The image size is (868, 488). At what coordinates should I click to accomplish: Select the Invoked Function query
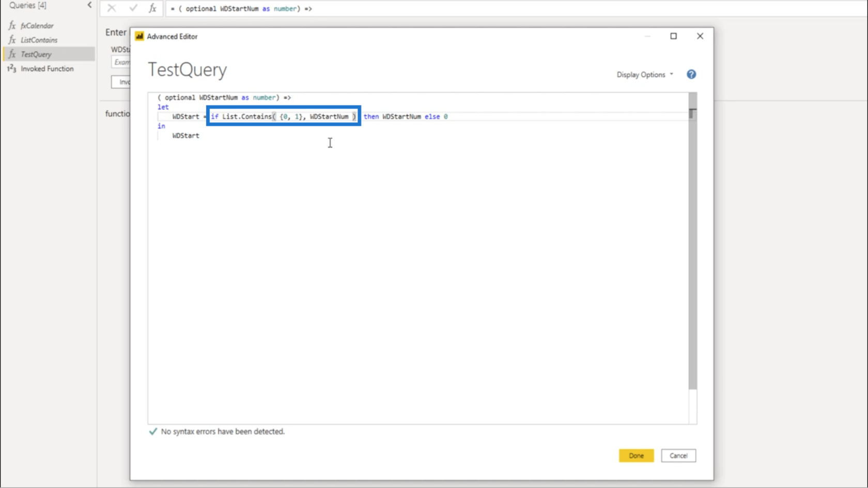coord(47,69)
